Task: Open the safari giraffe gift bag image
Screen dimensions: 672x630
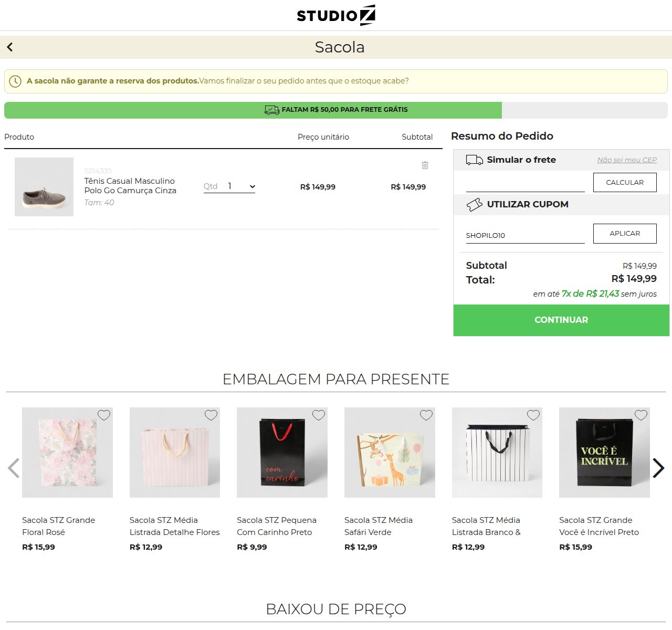Action: (390, 453)
